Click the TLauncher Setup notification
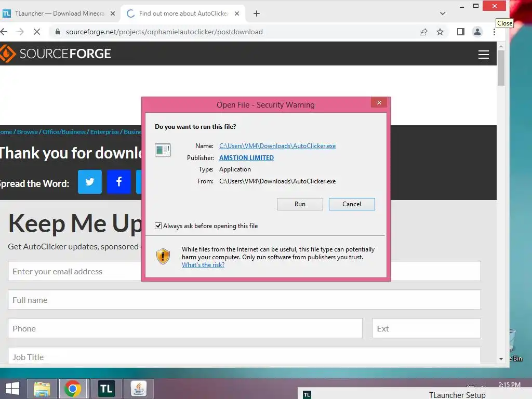 point(415,394)
